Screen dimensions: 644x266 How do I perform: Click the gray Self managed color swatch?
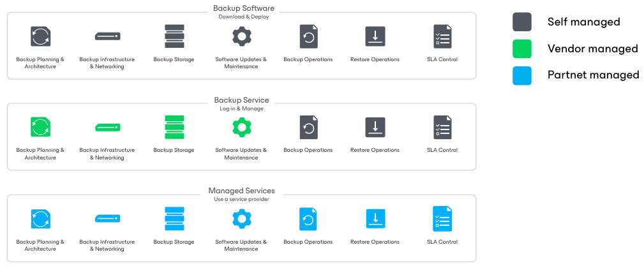click(522, 22)
